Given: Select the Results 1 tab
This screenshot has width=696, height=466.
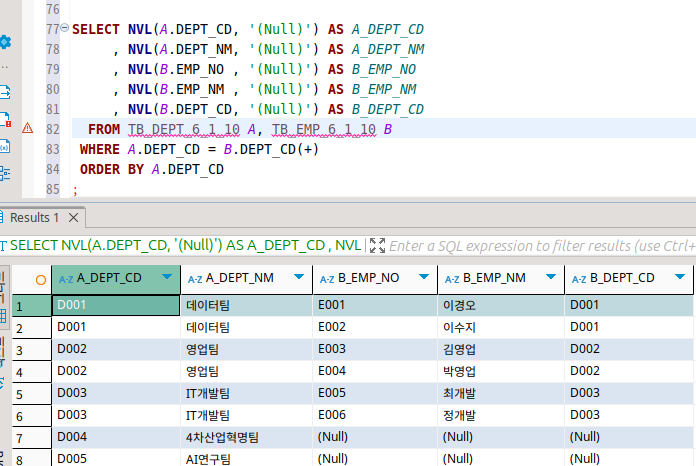Looking at the screenshot, I should tap(34, 217).
